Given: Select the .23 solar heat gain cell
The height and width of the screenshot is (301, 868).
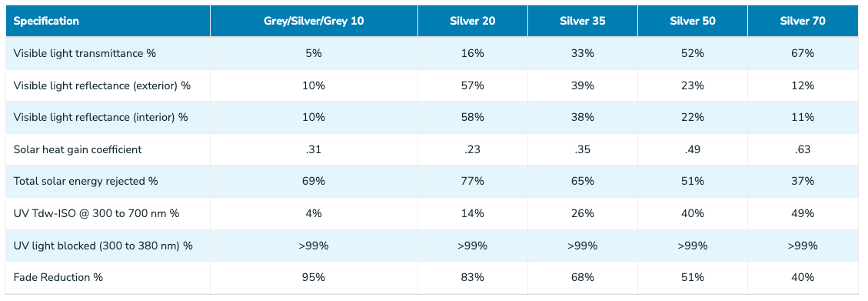Looking at the screenshot, I should coord(472,149).
